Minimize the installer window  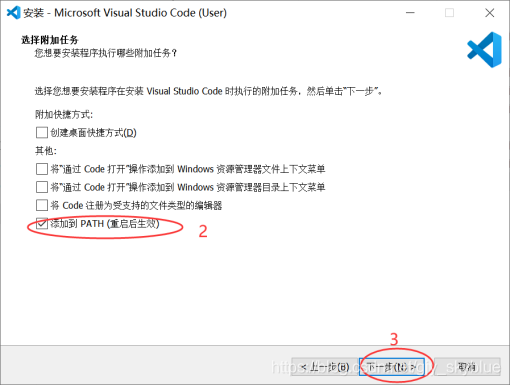(x=410, y=13)
